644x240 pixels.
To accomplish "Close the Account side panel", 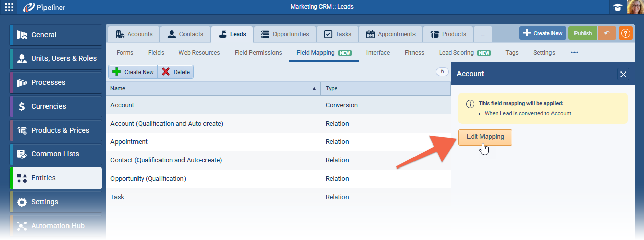I will coord(623,74).
